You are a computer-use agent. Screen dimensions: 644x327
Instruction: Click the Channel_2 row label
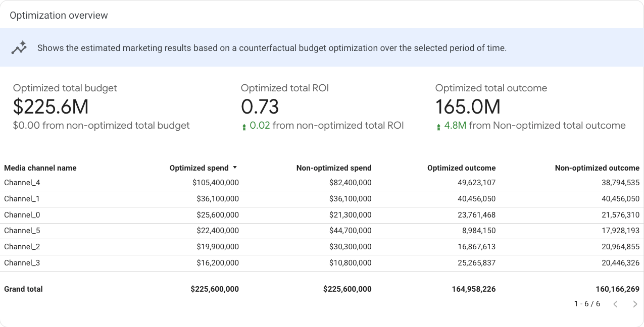tap(22, 247)
